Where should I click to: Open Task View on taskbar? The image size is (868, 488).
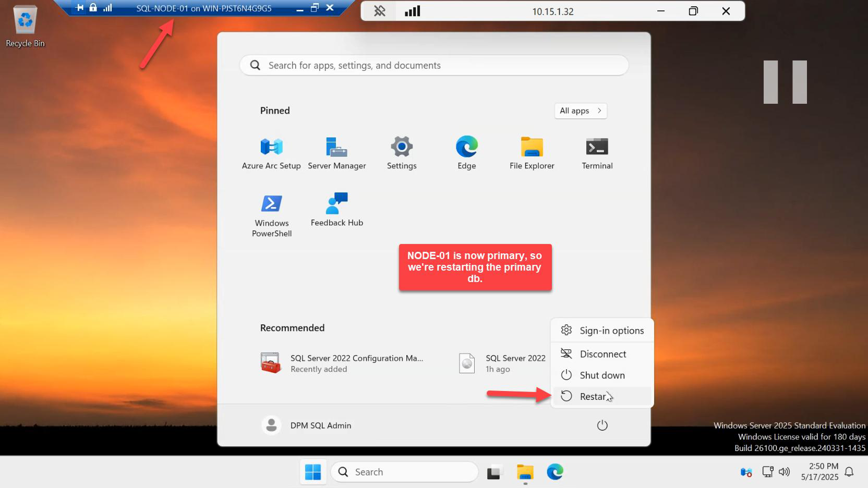(x=494, y=472)
